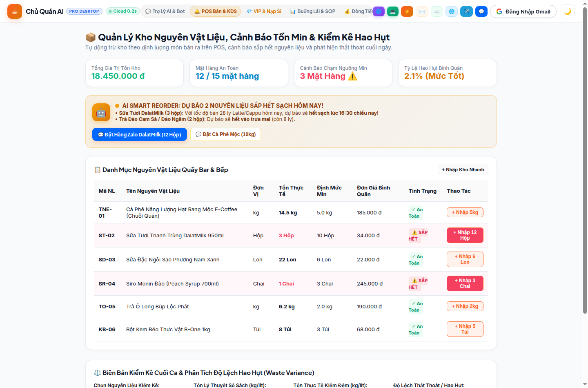
Task: Open the Dòng Tiền tab
Action: pos(357,11)
